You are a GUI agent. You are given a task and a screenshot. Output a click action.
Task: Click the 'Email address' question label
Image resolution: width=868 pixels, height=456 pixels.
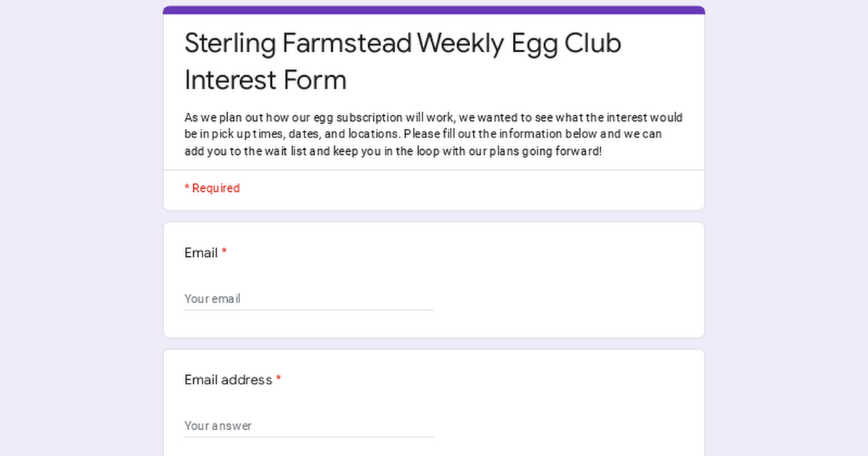[228, 380]
